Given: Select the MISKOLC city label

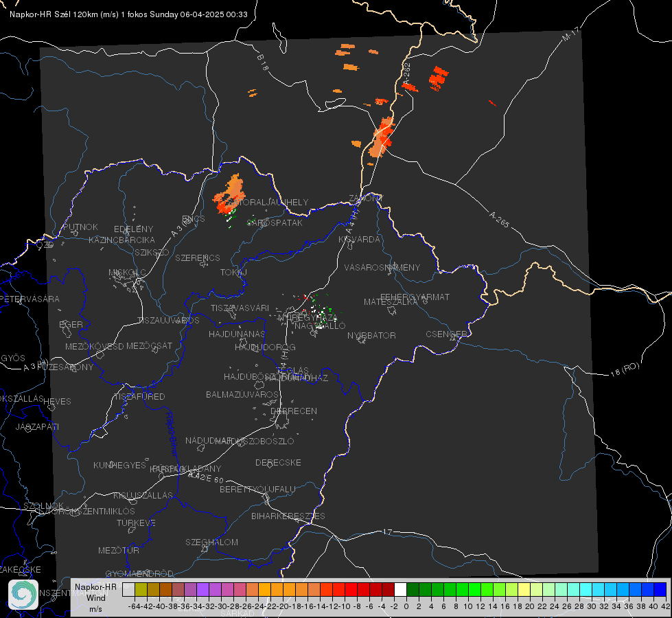Looking at the screenshot, I should [127, 273].
